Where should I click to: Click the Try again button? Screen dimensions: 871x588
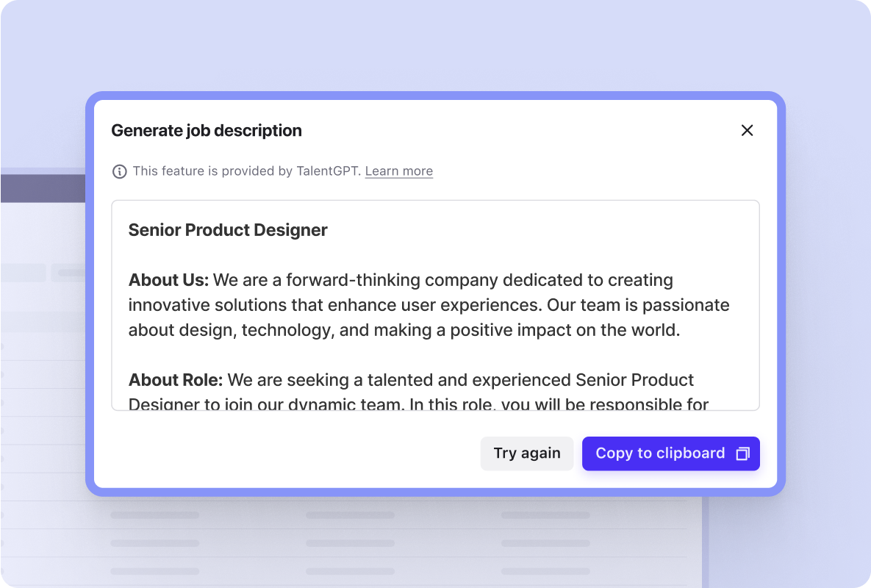[526, 453]
